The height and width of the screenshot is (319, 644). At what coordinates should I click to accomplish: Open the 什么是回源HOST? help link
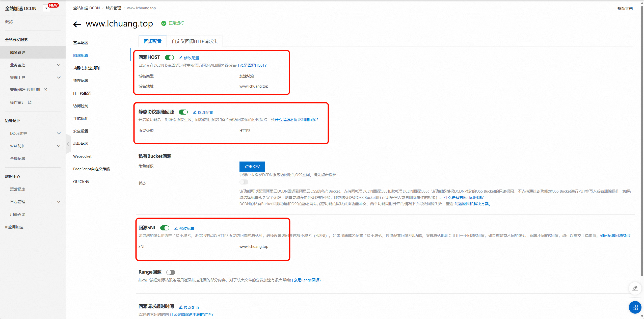(251, 65)
